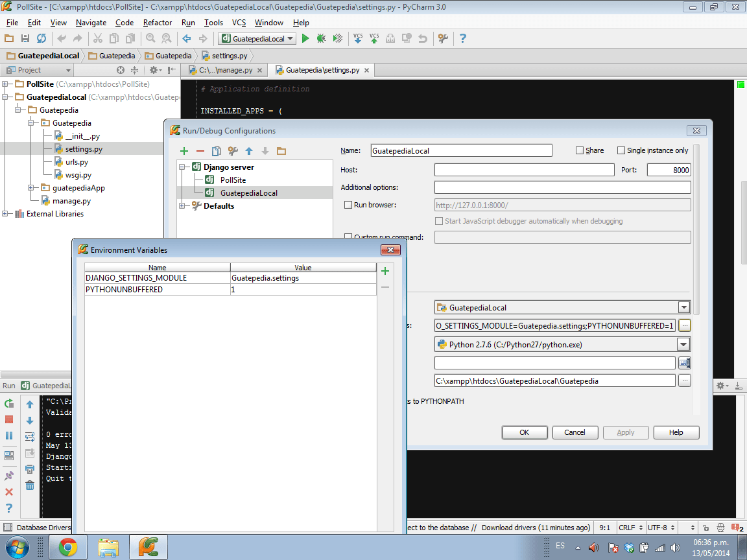Move GuatepediaLocal configuration up
The image size is (747, 560).
pos(249,150)
